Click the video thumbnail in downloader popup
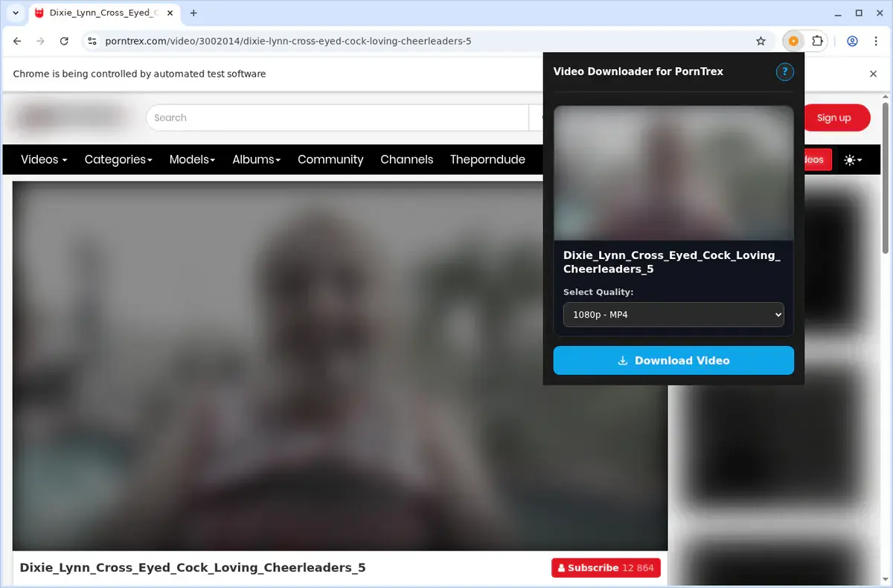The height and width of the screenshot is (588, 893). (673, 173)
